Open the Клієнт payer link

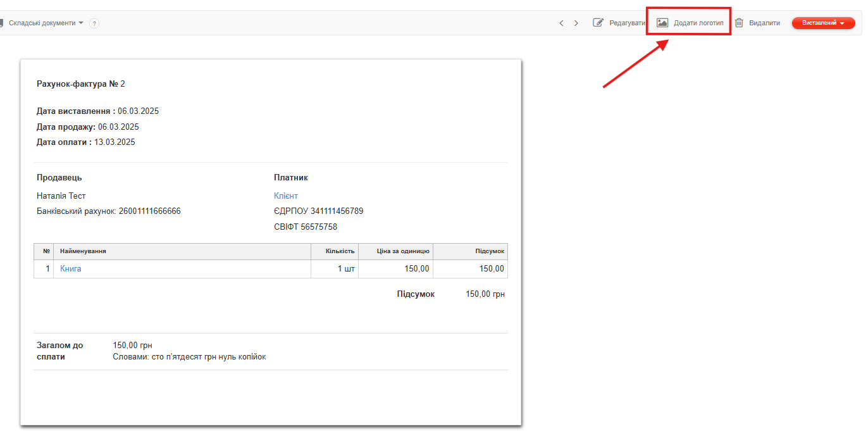click(286, 196)
